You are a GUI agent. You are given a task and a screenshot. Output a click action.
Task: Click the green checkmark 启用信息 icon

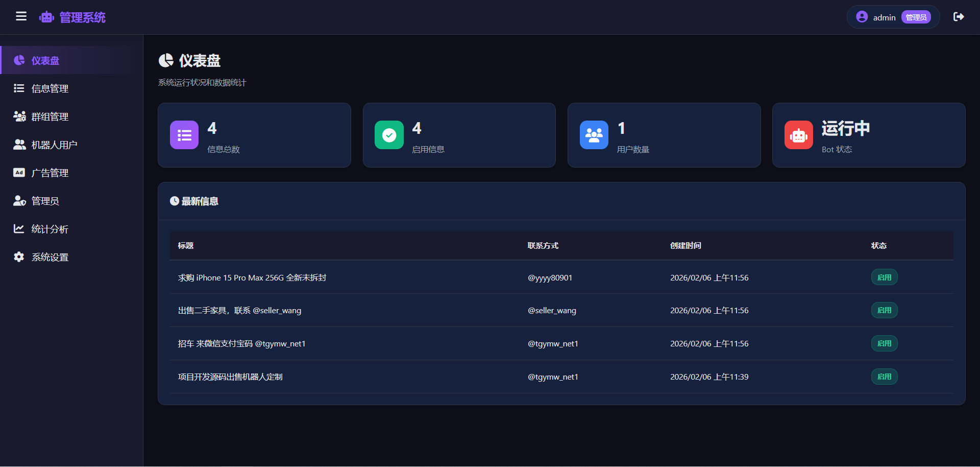pyautogui.click(x=389, y=135)
